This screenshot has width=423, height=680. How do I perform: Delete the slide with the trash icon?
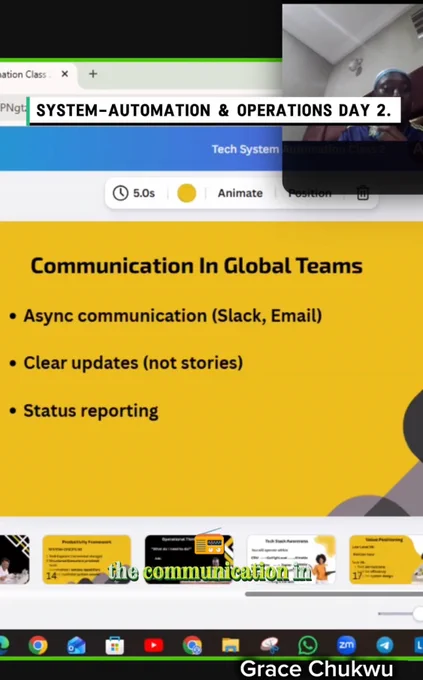(x=363, y=193)
